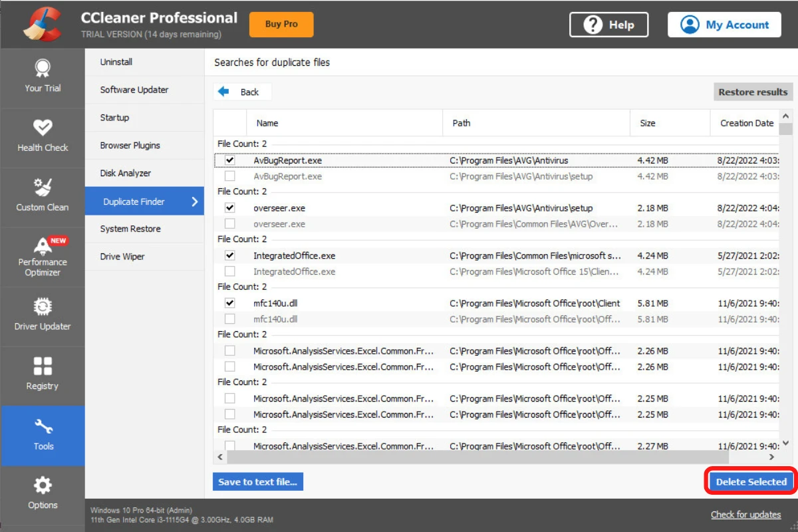Select the checked overseer.exe file name

coord(279,208)
